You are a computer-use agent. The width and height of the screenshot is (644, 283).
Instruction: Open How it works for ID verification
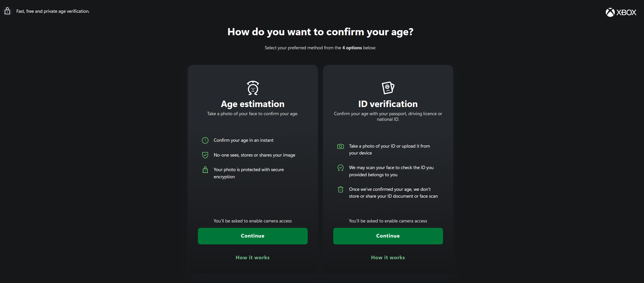tap(388, 257)
